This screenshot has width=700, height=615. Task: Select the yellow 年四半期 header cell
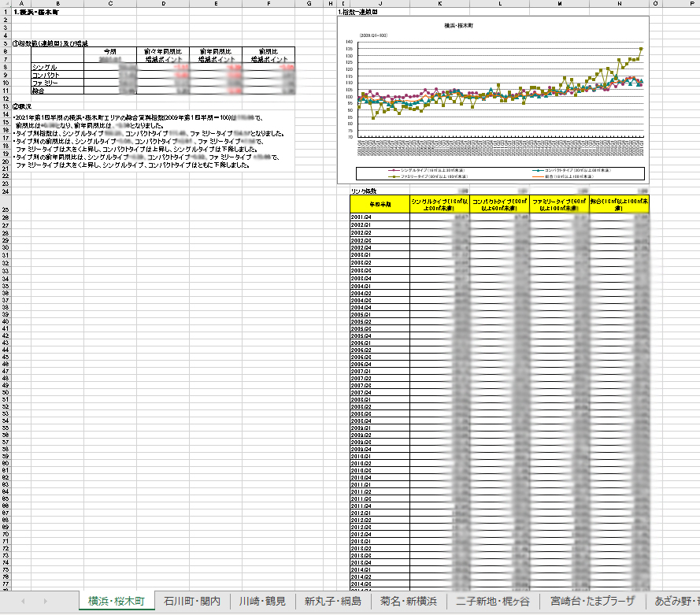coord(380,204)
